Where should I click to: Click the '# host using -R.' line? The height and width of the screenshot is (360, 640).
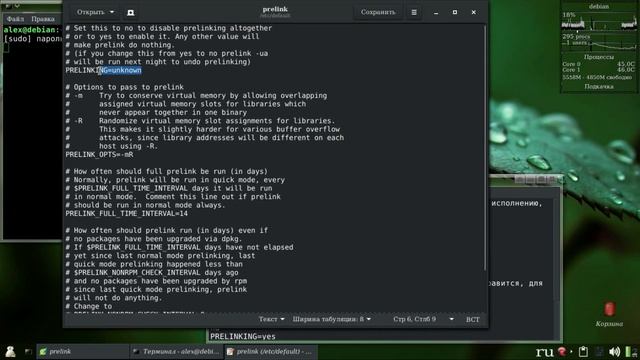click(111, 146)
